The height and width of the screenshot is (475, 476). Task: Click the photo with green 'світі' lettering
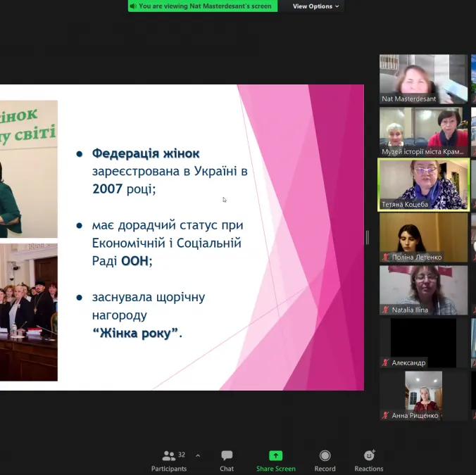pyautogui.click(x=29, y=169)
